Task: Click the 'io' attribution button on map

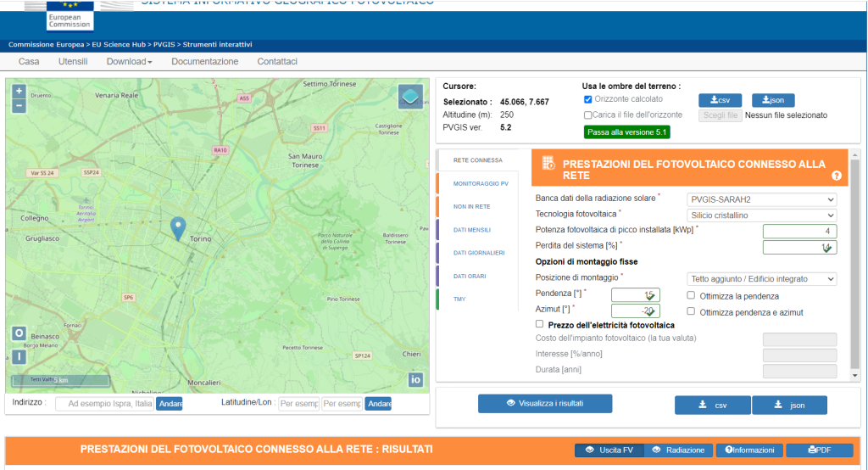Action: pos(415,380)
